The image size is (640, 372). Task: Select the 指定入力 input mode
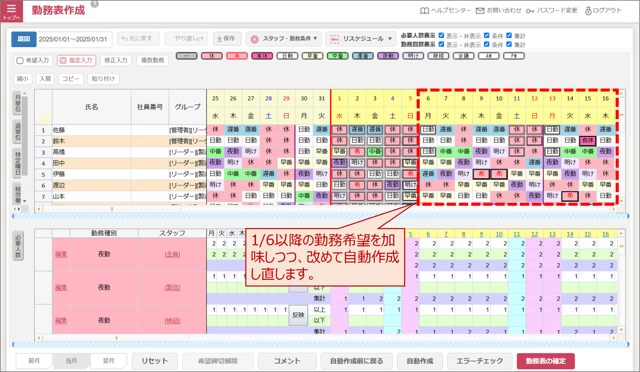coord(76,60)
